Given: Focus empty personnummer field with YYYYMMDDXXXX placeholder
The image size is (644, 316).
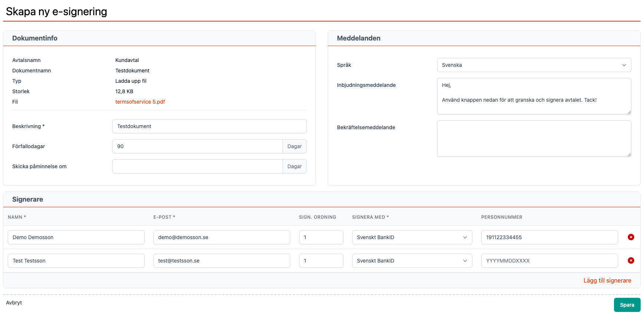Looking at the screenshot, I should point(549,261).
